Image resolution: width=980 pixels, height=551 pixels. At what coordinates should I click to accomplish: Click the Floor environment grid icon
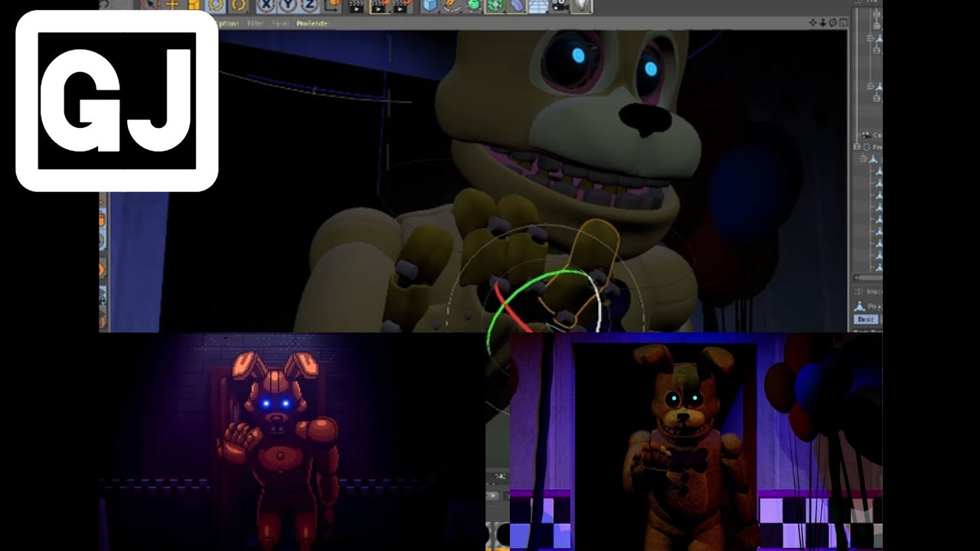coord(538,6)
